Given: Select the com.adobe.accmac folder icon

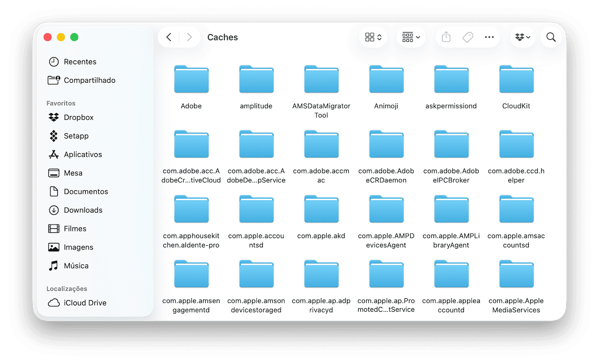Looking at the screenshot, I should (x=321, y=144).
